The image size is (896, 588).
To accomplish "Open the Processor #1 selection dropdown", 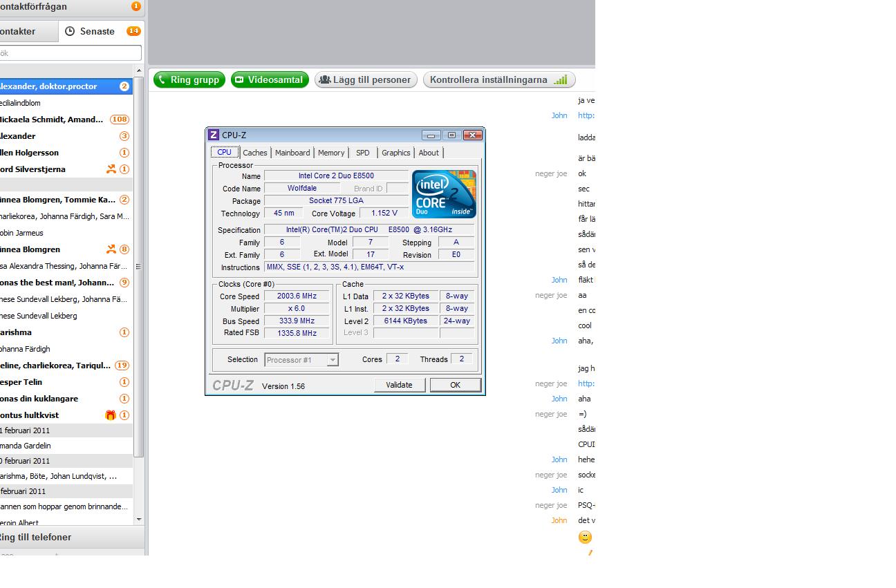I will 301,360.
